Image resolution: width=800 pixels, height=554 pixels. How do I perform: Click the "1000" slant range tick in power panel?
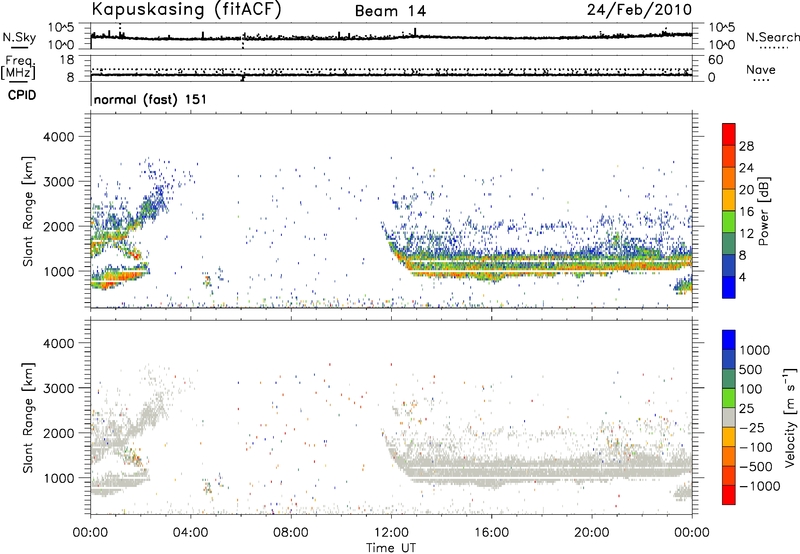(x=59, y=272)
